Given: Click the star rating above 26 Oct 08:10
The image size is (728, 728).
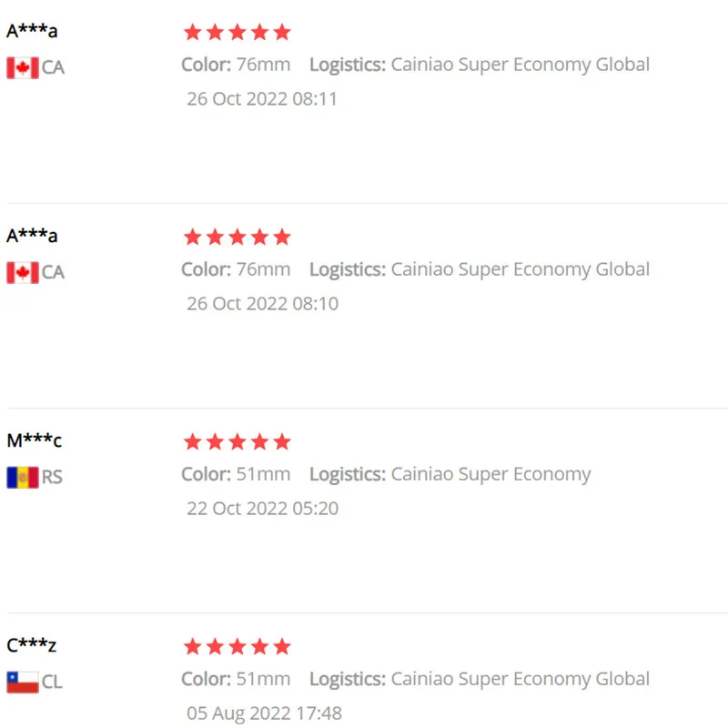Looking at the screenshot, I should [237, 238].
